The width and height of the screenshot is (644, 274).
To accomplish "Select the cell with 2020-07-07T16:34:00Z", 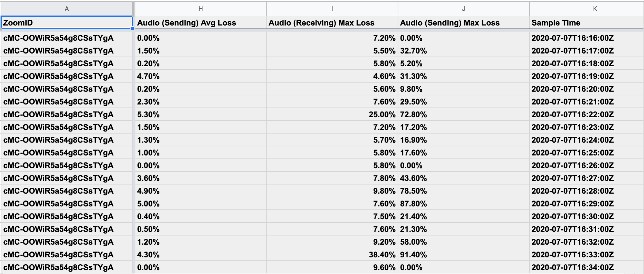I will coord(586,267).
